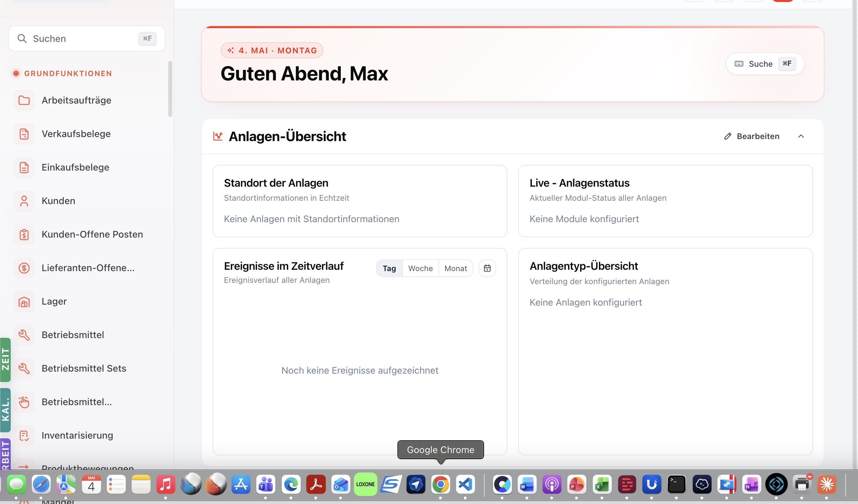This screenshot has height=504, width=858.
Task: Open PowerPoint from the dock
Action: (577, 484)
